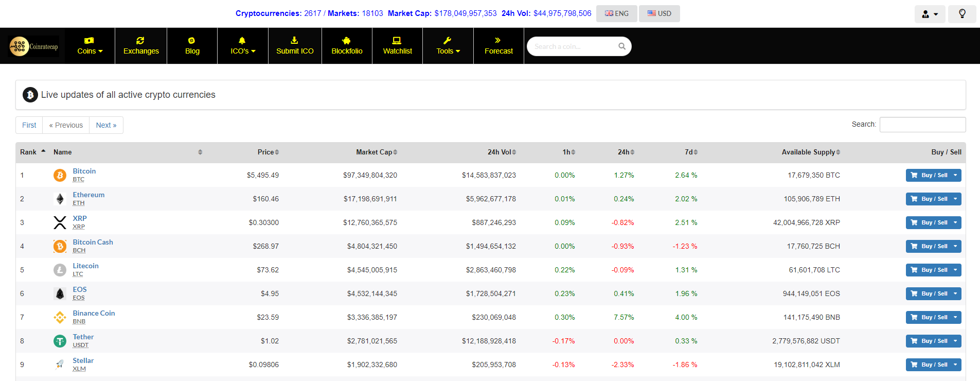Viewport: 980px width, 381px height.
Task: Click Bitcoin price $5,495.49
Action: click(x=263, y=175)
